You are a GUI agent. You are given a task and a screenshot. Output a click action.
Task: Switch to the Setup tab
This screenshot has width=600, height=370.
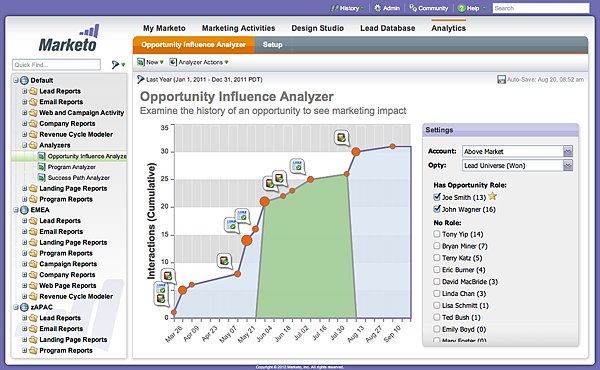coord(272,45)
